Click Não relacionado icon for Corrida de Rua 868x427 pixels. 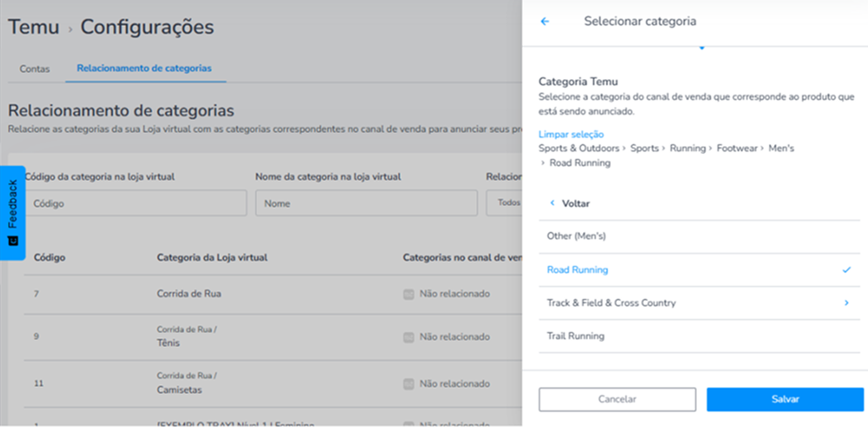tap(408, 294)
